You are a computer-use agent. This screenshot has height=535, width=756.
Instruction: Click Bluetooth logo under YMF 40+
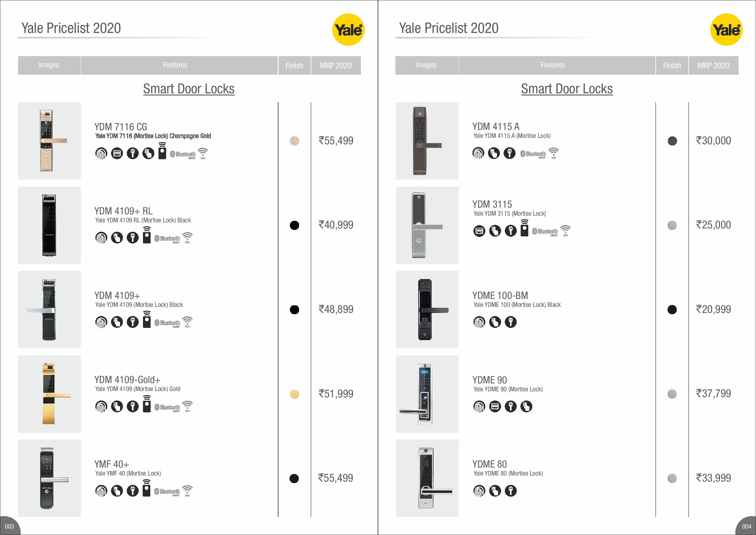167,491
